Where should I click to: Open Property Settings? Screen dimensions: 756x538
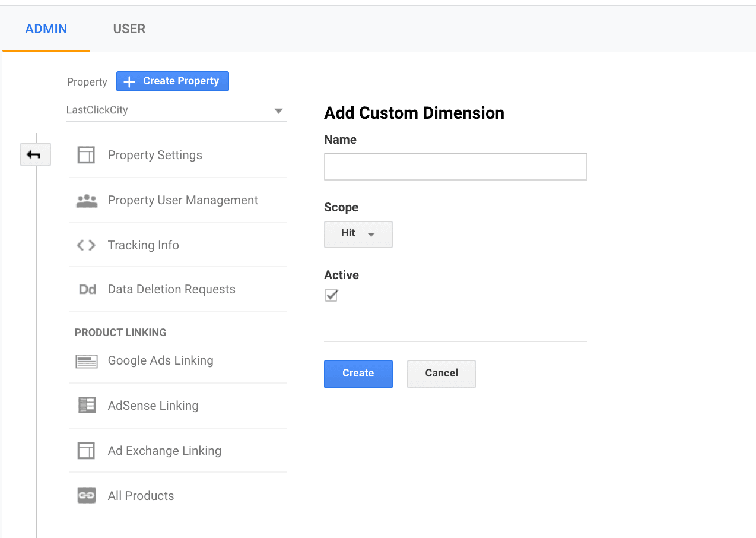(x=155, y=155)
